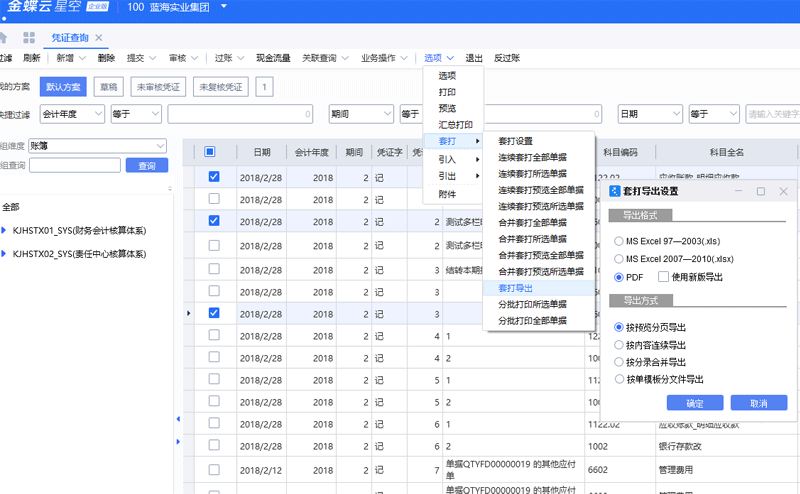Maximize the 套打导出设置 dialog
800x494 pixels.
pyautogui.click(x=761, y=191)
